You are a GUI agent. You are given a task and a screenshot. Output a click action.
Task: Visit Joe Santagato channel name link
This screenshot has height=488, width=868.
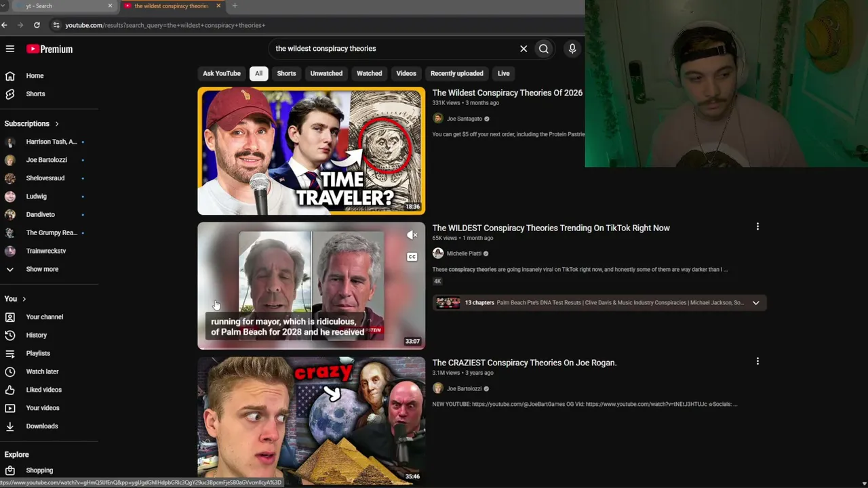tap(465, 119)
